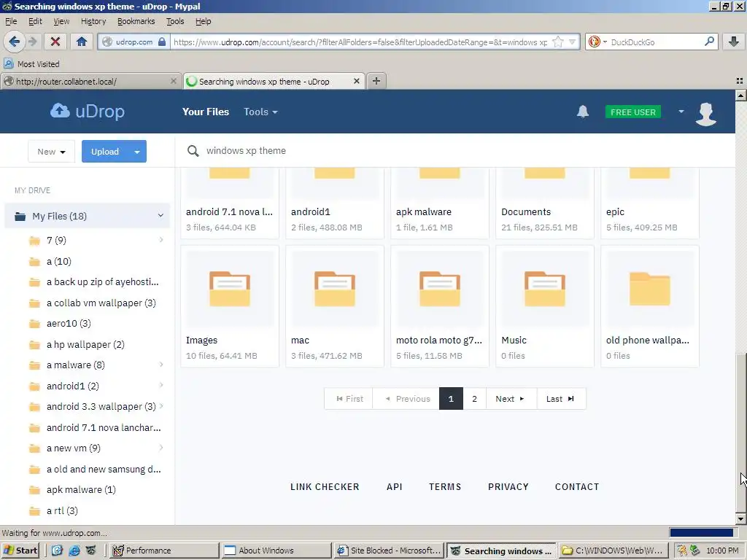Open the Images folder thumbnail
This screenshot has width=747, height=560.
pos(230,289)
